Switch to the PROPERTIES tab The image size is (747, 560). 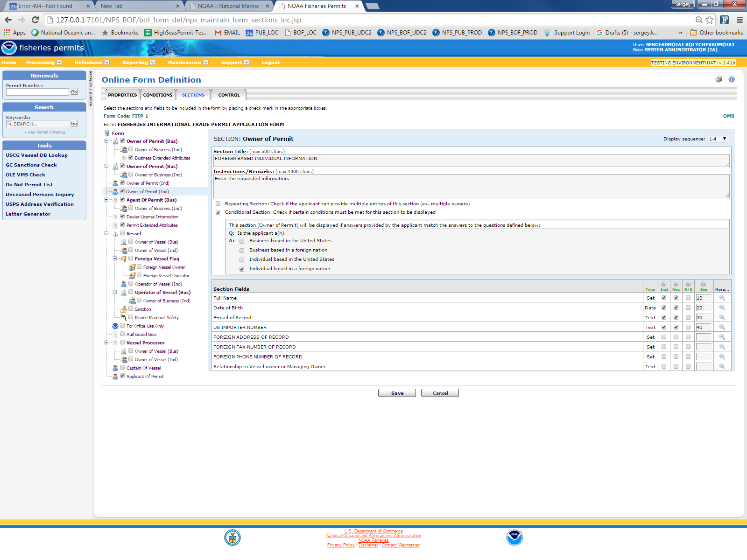point(122,95)
